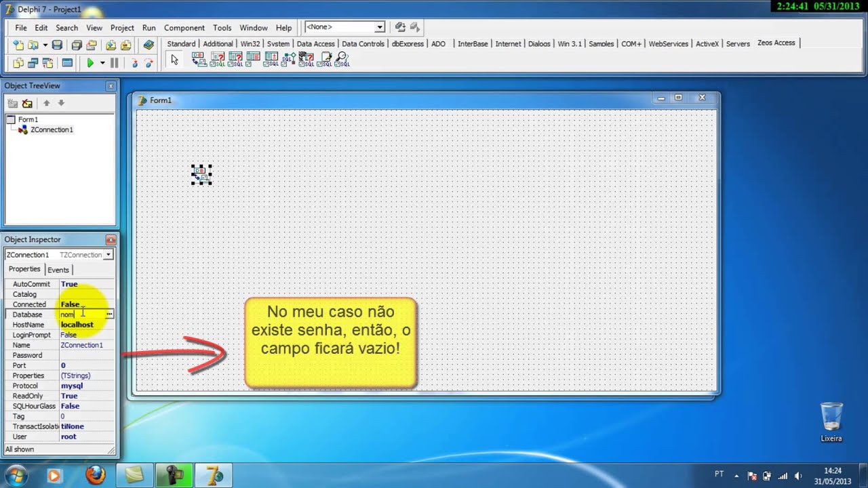Click the View Form toolbar icon
Screen dimensions: 868x488
[33, 63]
